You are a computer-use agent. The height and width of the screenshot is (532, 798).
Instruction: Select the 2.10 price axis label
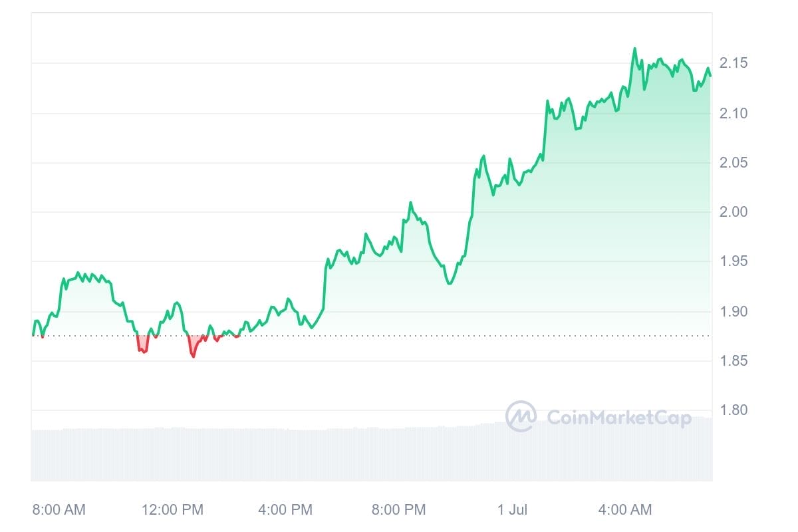734,113
